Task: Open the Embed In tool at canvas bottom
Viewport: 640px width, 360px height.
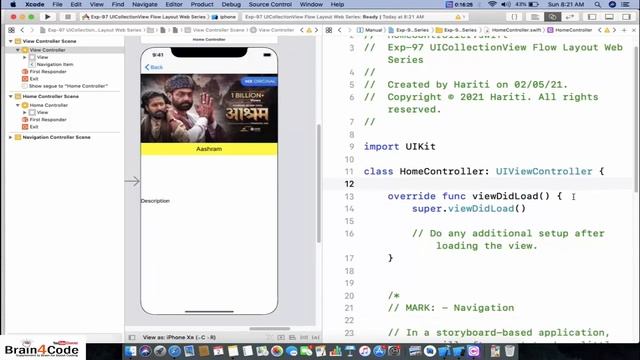Action: [x=281, y=338]
